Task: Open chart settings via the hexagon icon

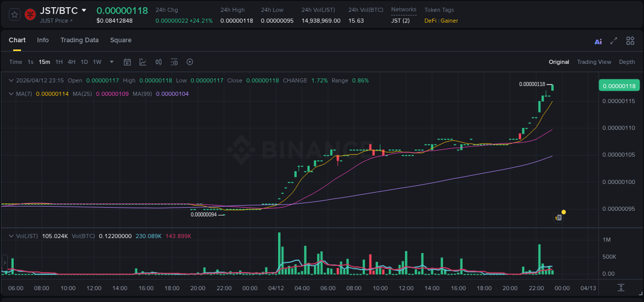Action: point(190,62)
